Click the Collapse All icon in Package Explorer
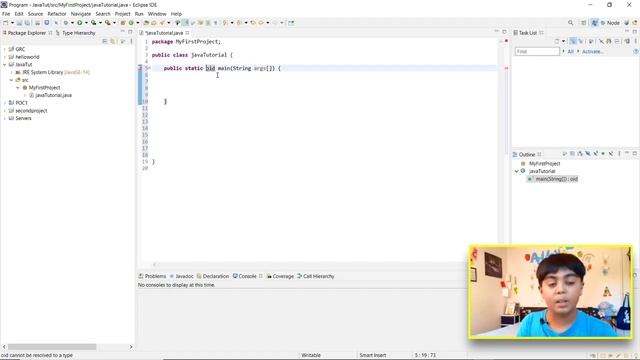Image resolution: width=640 pixels, height=360 pixels. click(105, 41)
